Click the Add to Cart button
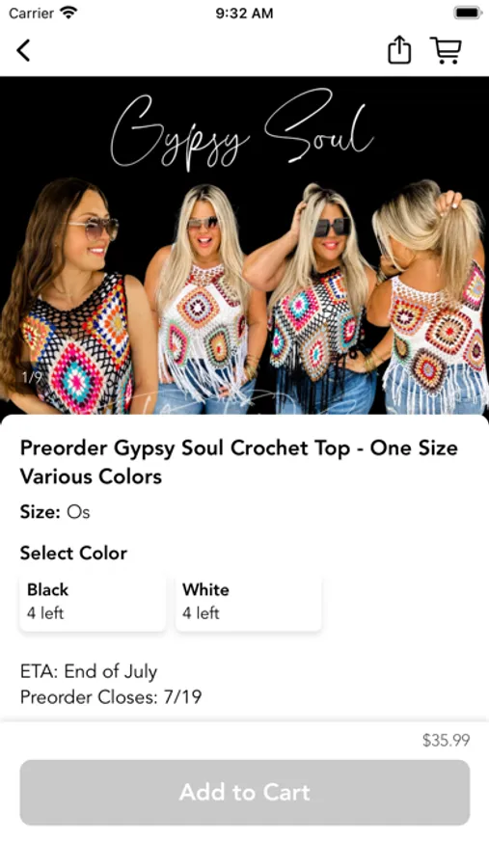This screenshot has width=489, height=868. (x=245, y=792)
